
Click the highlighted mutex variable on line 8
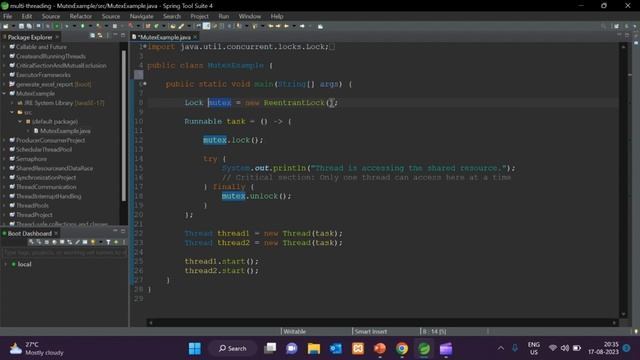220,102
